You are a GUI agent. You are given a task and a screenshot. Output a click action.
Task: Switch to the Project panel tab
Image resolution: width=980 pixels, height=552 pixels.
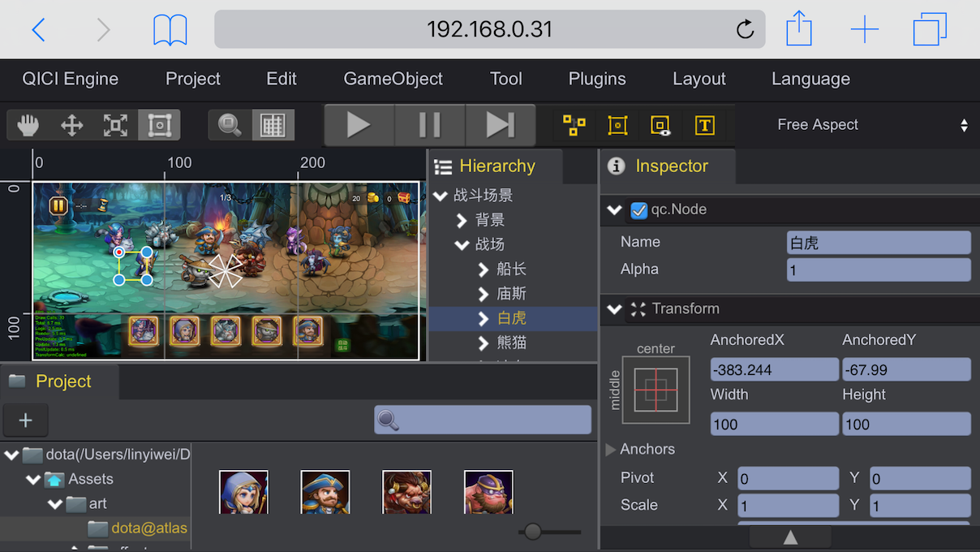59,382
